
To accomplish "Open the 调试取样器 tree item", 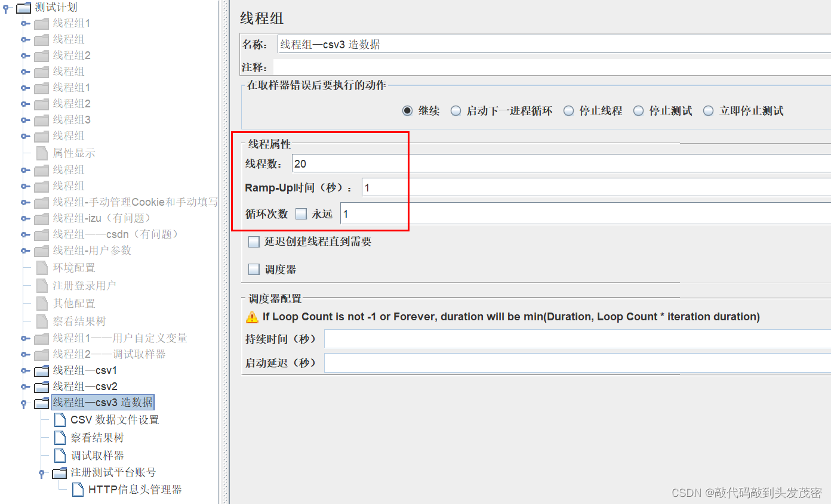I will click(x=97, y=456).
